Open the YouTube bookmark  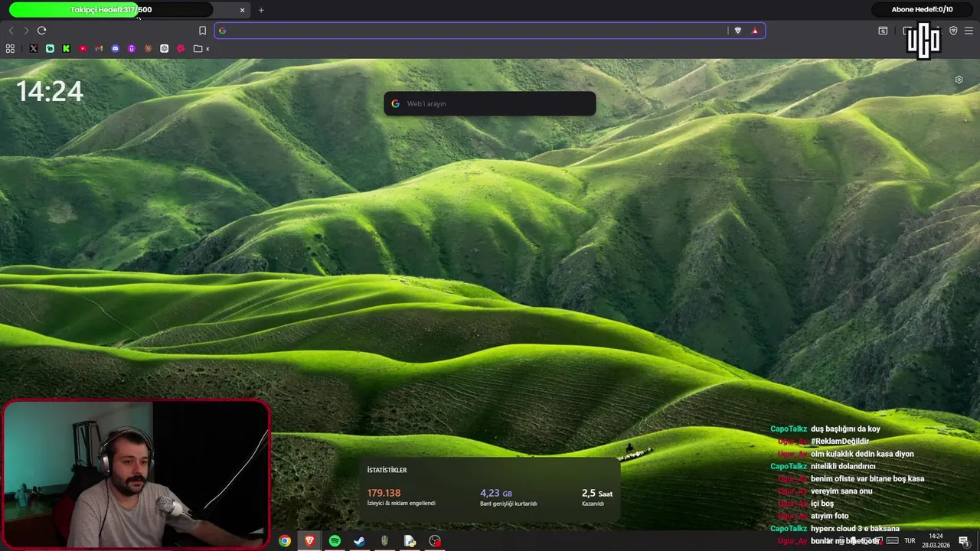[83, 48]
